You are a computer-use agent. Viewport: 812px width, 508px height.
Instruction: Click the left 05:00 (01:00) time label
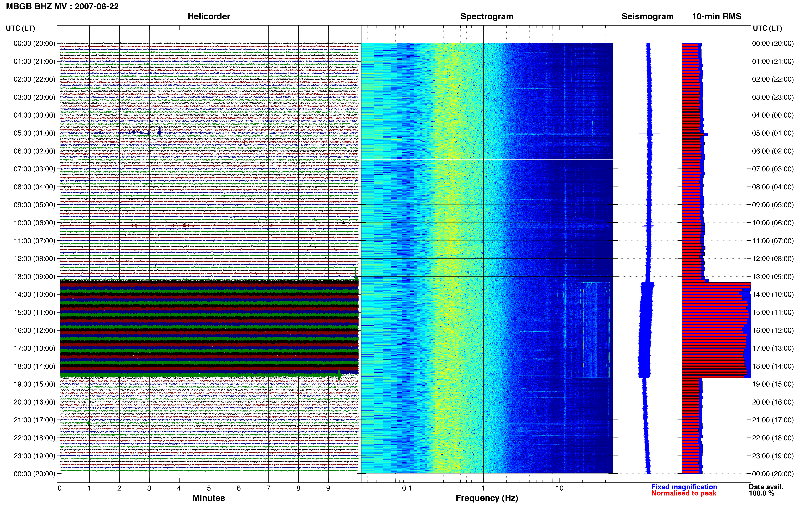(x=34, y=133)
